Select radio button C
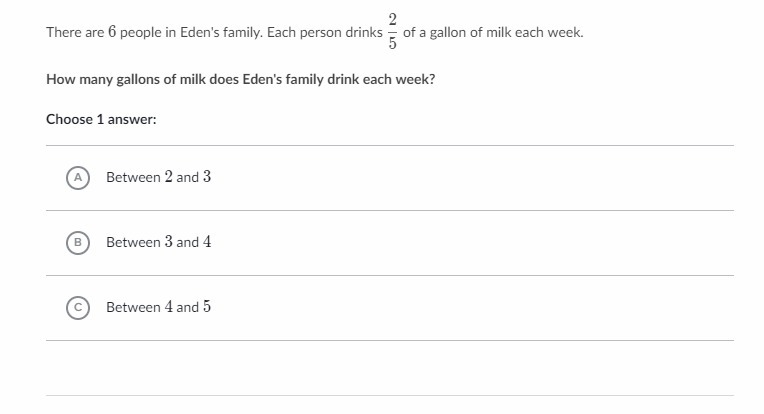The width and height of the screenshot is (764, 414). click(x=77, y=307)
